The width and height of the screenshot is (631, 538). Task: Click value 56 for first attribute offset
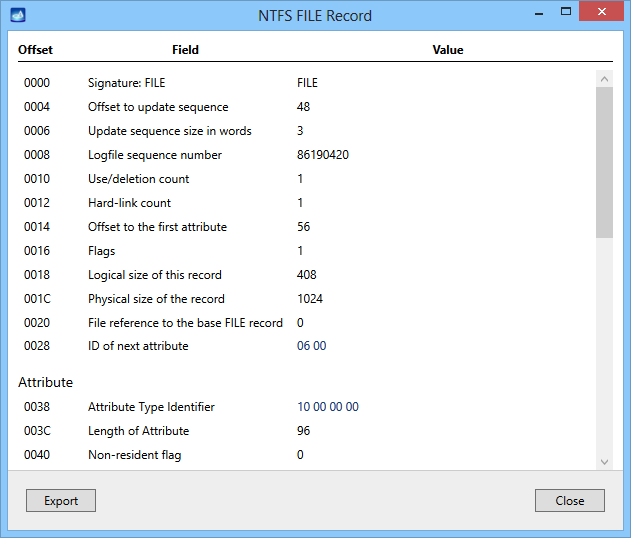303,227
